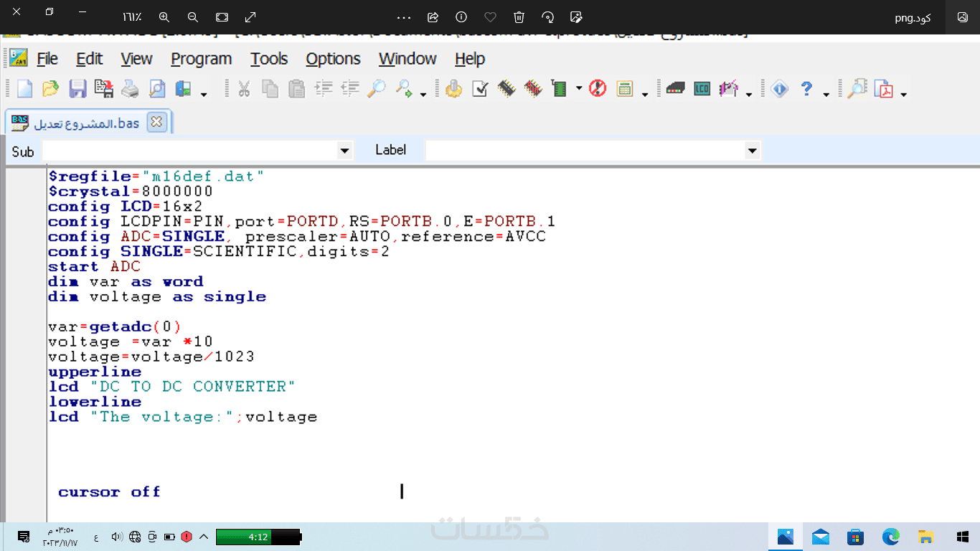Open dropdown arrow beside question mark icon
Screen dimensions: 980x551
point(826,94)
